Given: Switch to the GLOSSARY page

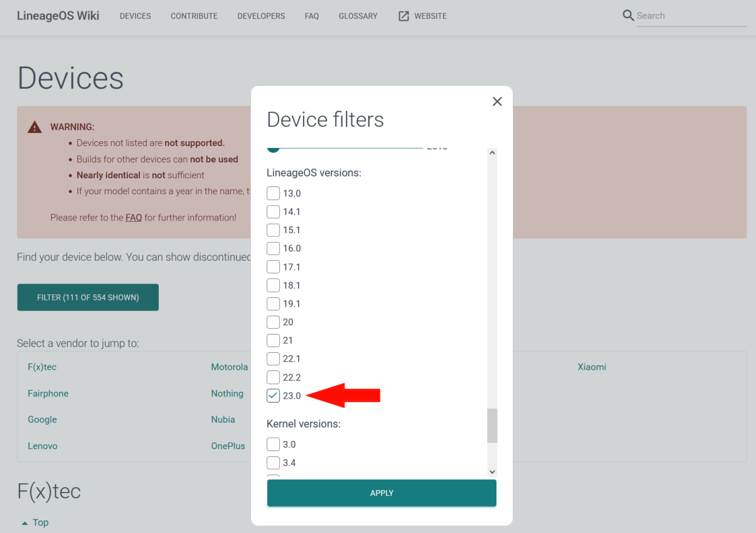Looking at the screenshot, I should click(x=358, y=16).
